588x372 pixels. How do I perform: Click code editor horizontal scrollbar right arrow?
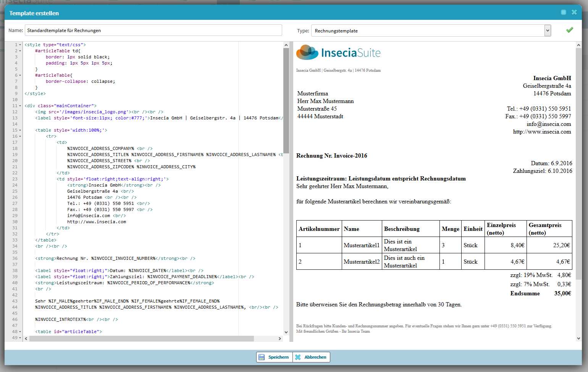(x=279, y=338)
